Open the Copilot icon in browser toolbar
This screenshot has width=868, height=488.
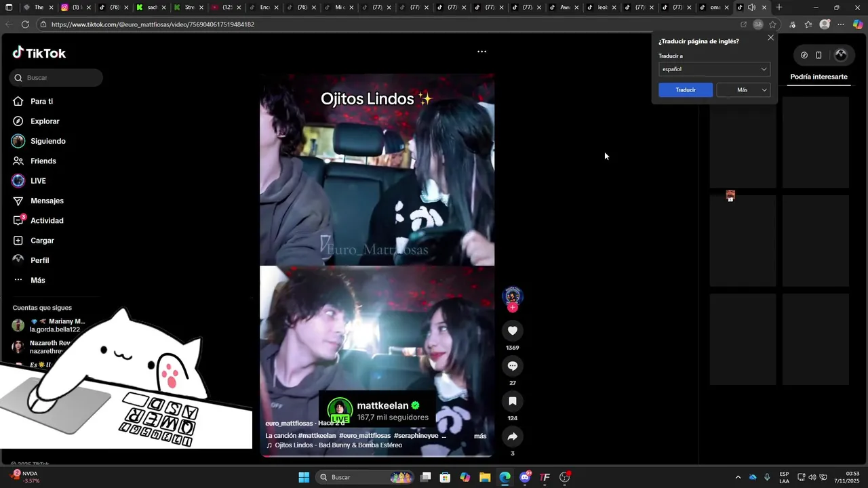pyautogui.click(x=858, y=24)
